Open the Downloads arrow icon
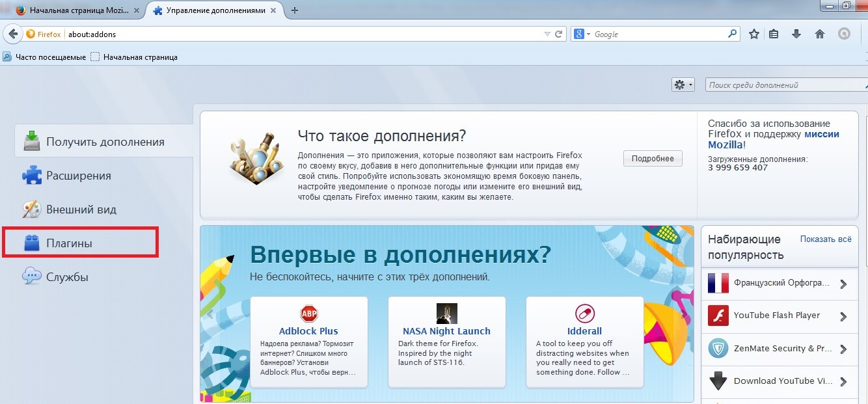The height and width of the screenshot is (404, 868). (796, 34)
